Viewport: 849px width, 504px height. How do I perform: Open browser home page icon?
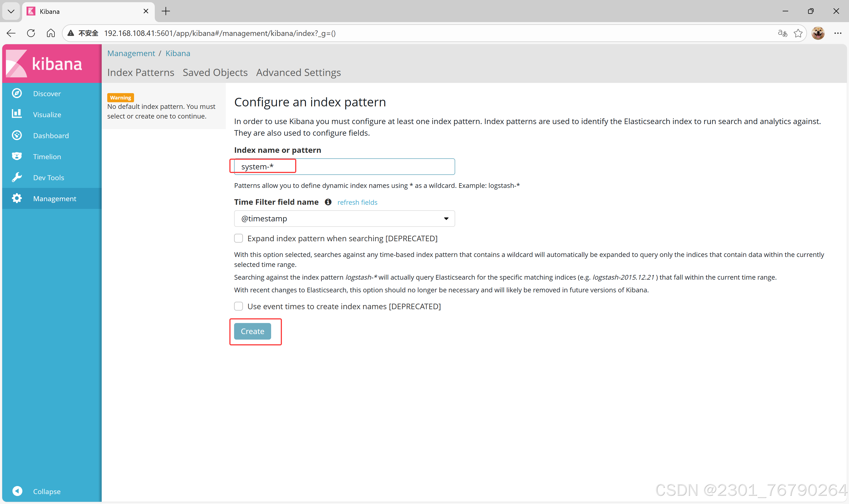[51, 33]
